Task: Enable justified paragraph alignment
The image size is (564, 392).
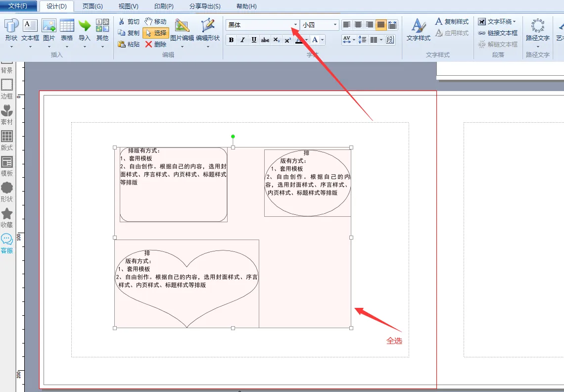Action: pyautogui.click(x=381, y=25)
